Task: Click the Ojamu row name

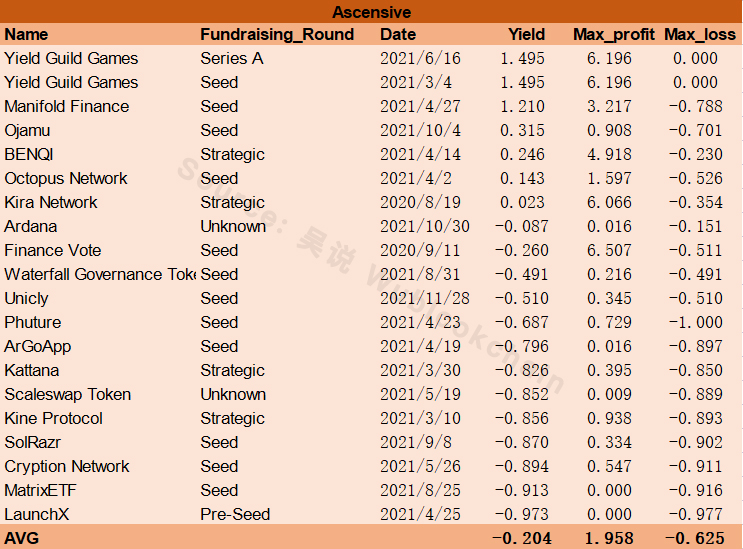Action: pyautogui.click(x=27, y=130)
